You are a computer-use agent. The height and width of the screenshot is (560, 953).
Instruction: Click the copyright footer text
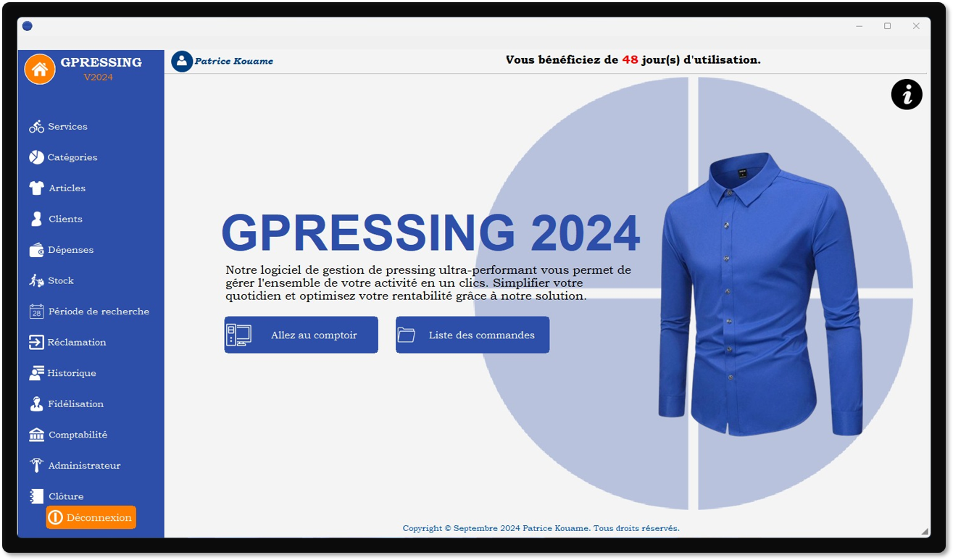pos(541,528)
